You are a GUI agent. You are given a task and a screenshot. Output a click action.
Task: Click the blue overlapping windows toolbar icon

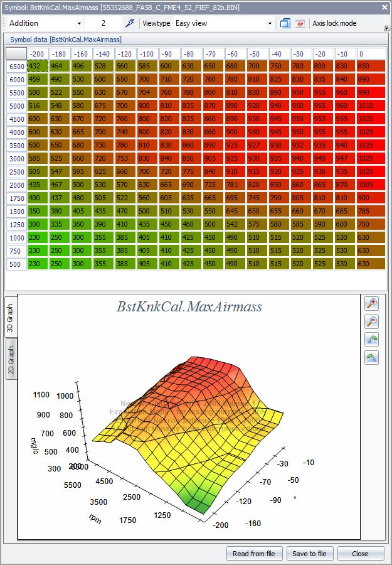point(285,23)
